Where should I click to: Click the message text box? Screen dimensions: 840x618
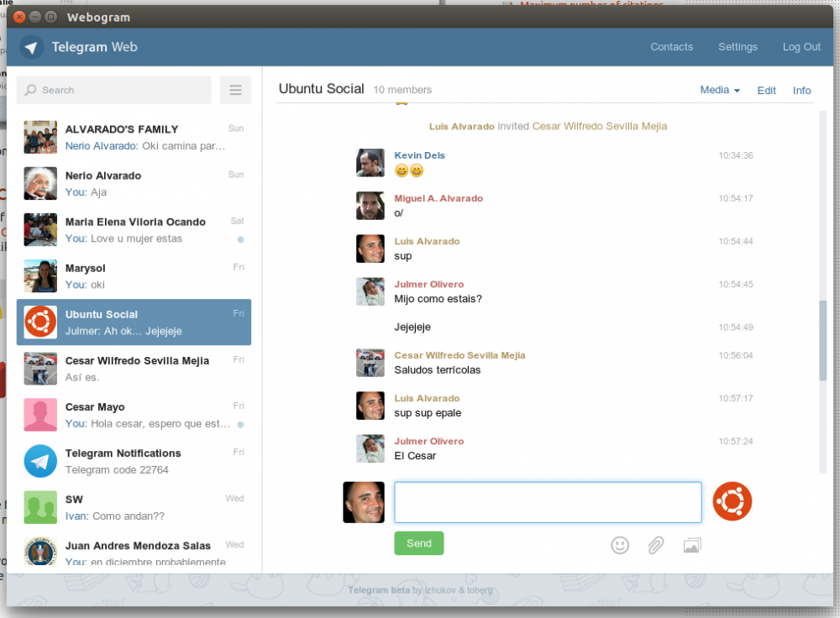(x=548, y=502)
